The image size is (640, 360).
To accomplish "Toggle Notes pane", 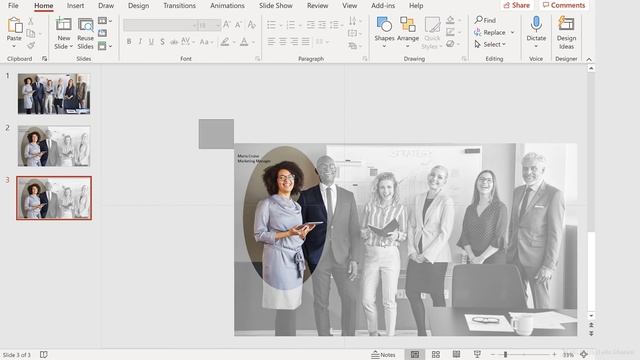I will click(x=383, y=354).
